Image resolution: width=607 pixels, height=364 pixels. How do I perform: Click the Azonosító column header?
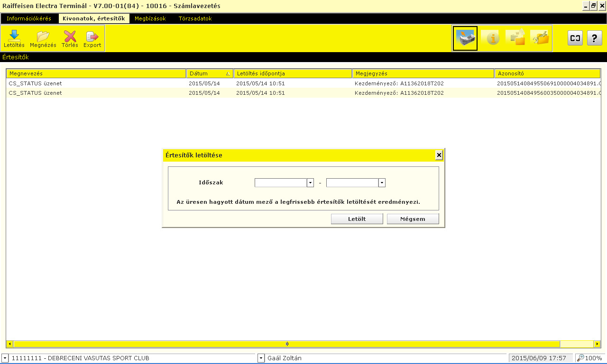pyautogui.click(x=548, y=73)
